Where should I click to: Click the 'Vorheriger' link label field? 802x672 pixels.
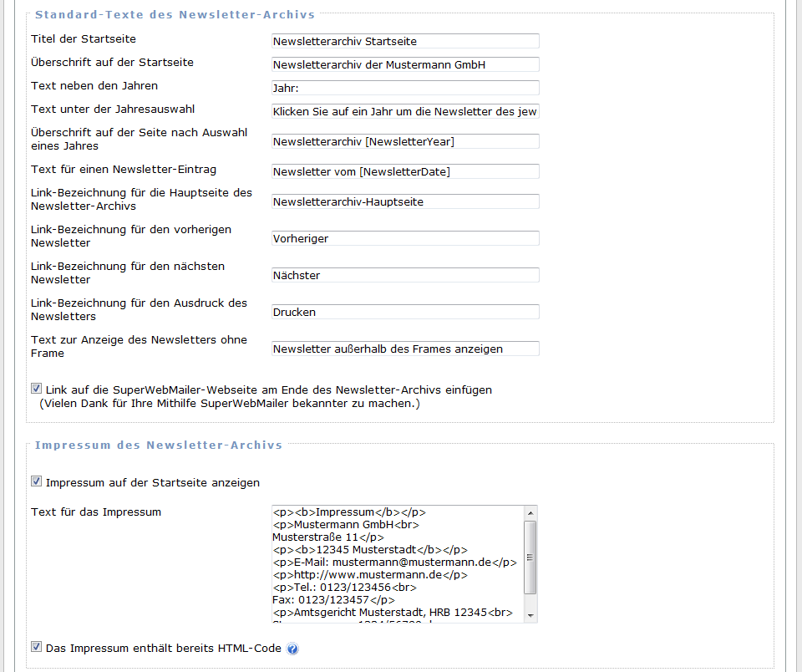(405, 238)
